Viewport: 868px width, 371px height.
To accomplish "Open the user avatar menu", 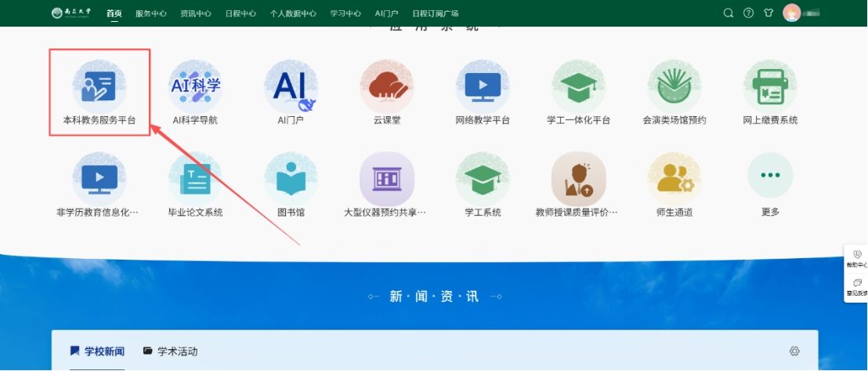I will pyautogui.click(x=792, y=13).
